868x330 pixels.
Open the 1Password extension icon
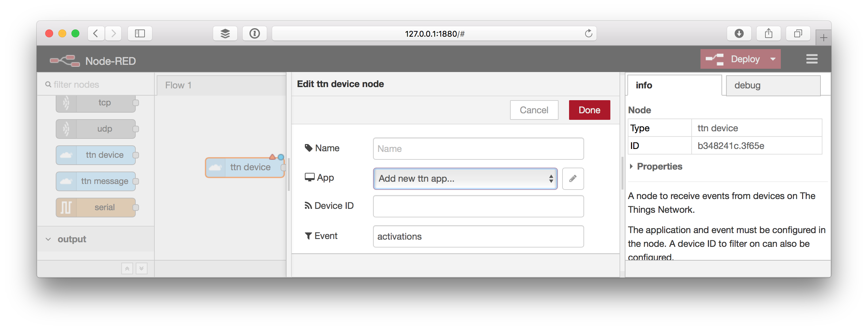(254, 33)
